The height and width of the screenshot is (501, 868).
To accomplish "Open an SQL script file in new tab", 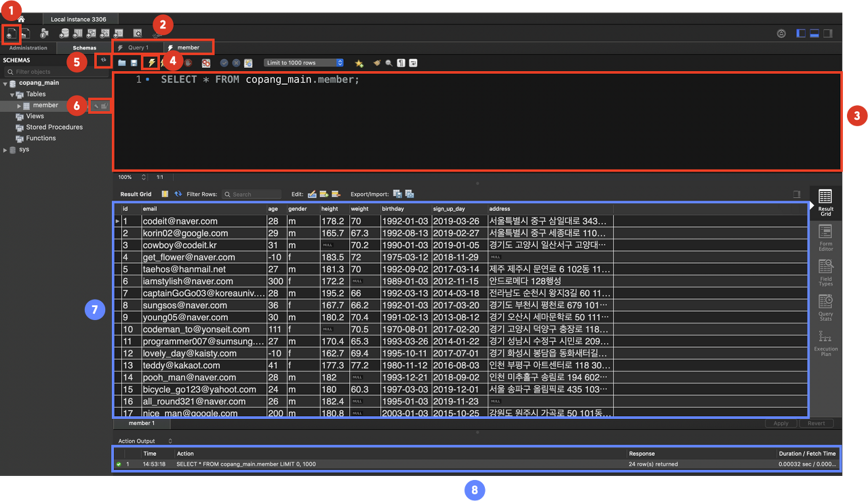I will tap(26, 33).
